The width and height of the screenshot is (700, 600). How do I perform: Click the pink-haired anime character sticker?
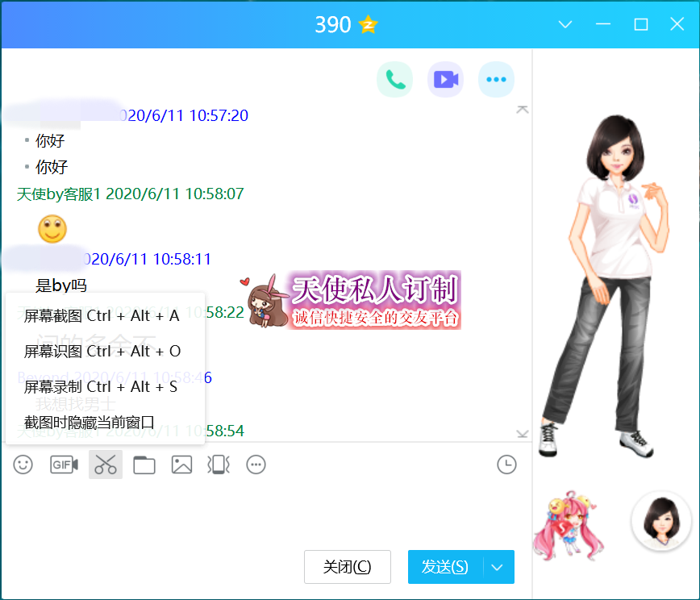[x=568, y=525]
